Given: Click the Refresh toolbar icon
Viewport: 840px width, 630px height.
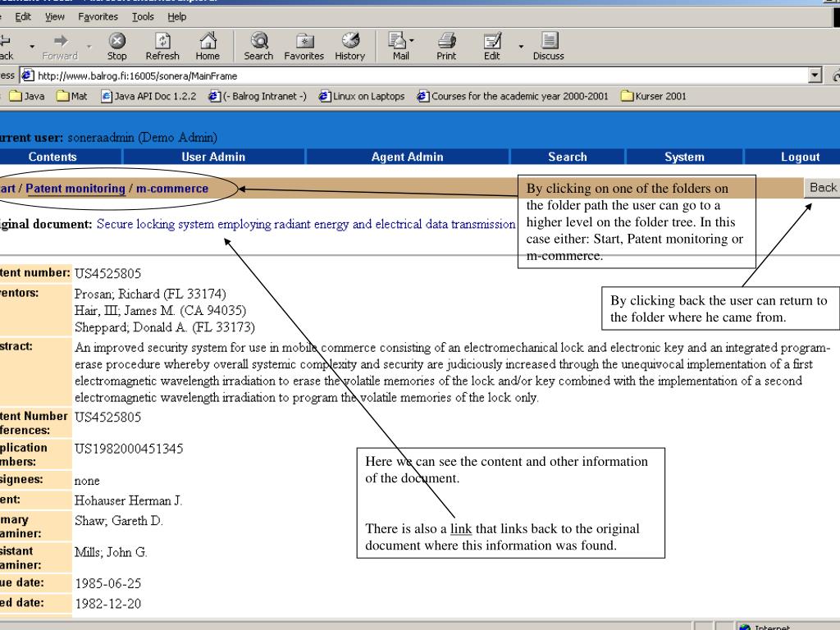Looking at the screenshot, I should pos(162,46).
